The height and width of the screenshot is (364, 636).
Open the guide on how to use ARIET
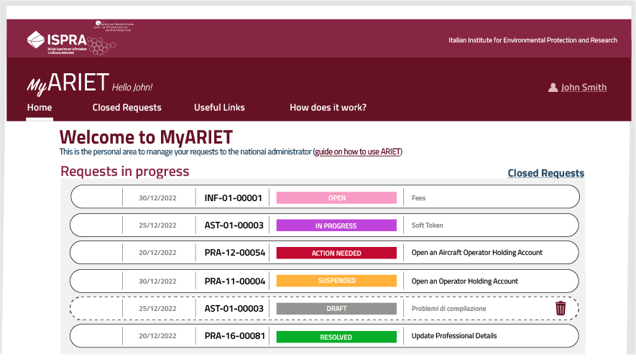[x=358, y=152]
